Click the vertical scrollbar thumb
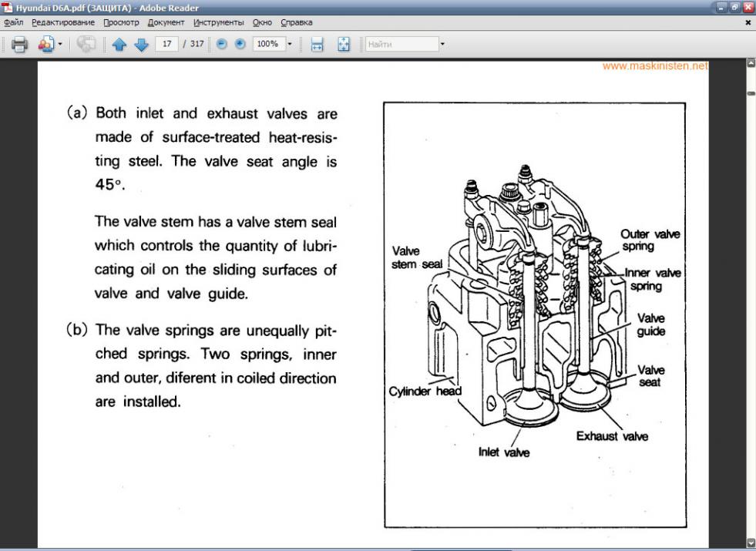Image resolution: width=756 pixels, height=551 pixels. coord(751,93)
